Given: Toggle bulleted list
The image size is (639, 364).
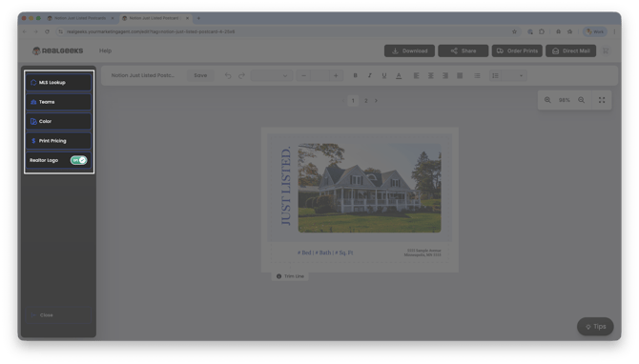Looking at the screenshot, I should click(477, 75).
